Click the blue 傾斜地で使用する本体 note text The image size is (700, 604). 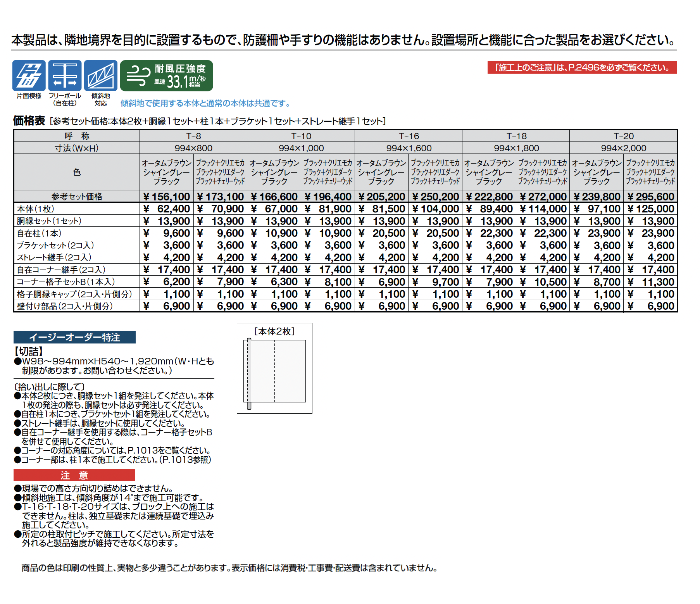click(205, 104)
